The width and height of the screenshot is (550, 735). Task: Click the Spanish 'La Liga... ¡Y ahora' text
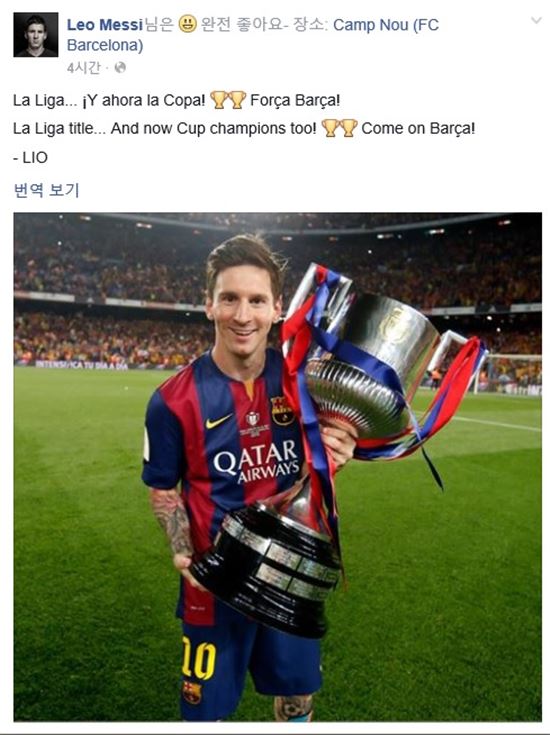[109, 100]
